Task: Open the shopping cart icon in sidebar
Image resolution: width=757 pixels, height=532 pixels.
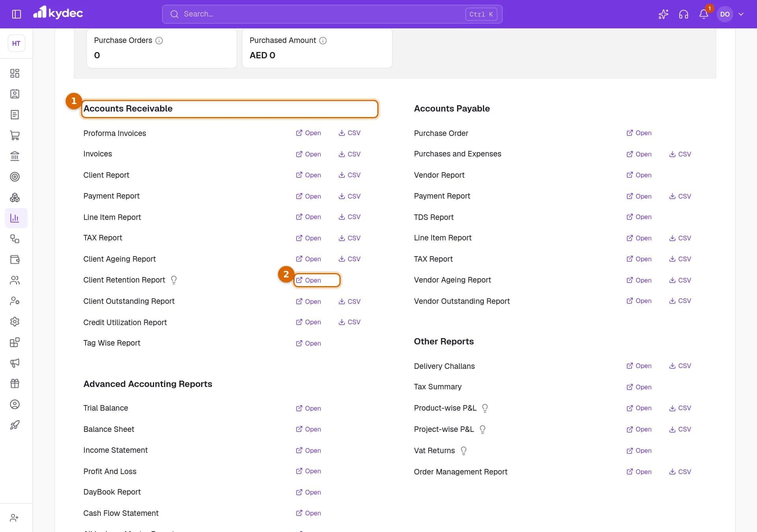Action: [15, 135]
